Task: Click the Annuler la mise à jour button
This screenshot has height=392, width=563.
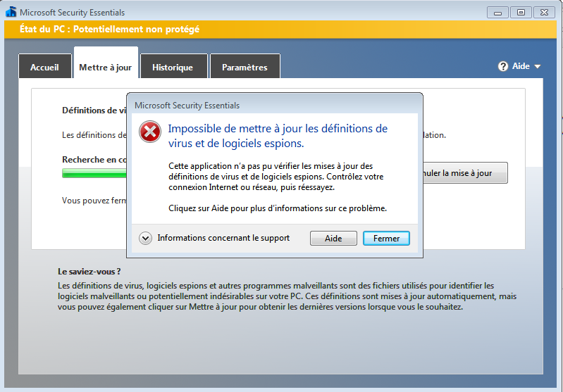Action: [x=465, y=173]
